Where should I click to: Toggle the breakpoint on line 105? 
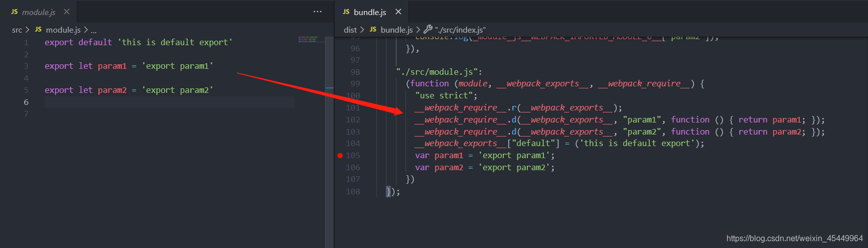[340, 156]
